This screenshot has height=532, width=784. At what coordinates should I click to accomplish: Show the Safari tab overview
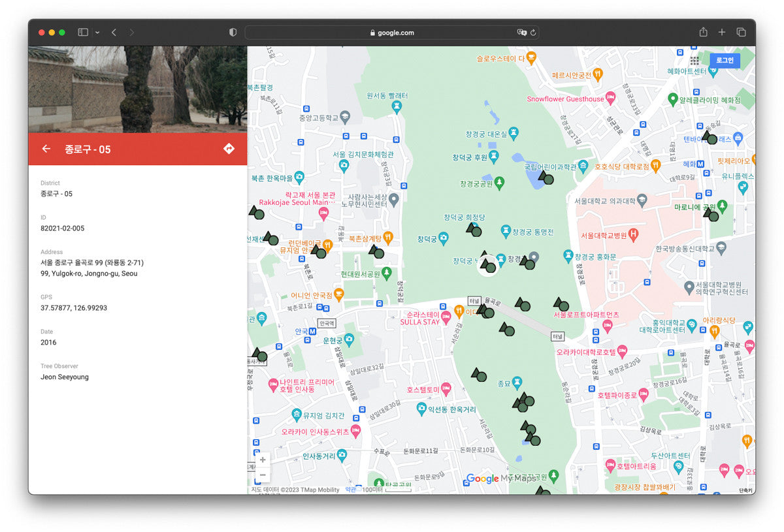tap(742, 32)
